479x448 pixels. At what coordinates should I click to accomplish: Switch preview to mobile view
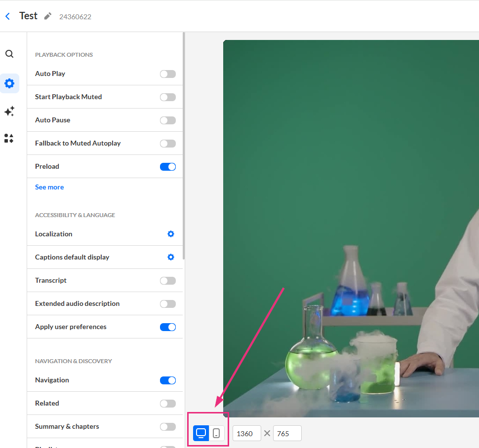pos(216,433)
